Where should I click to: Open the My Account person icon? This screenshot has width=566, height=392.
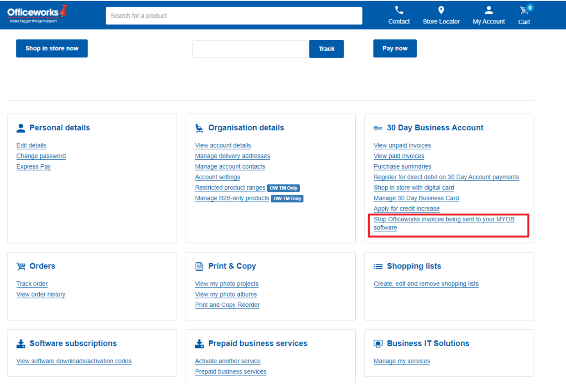click(x=489, y=10)
